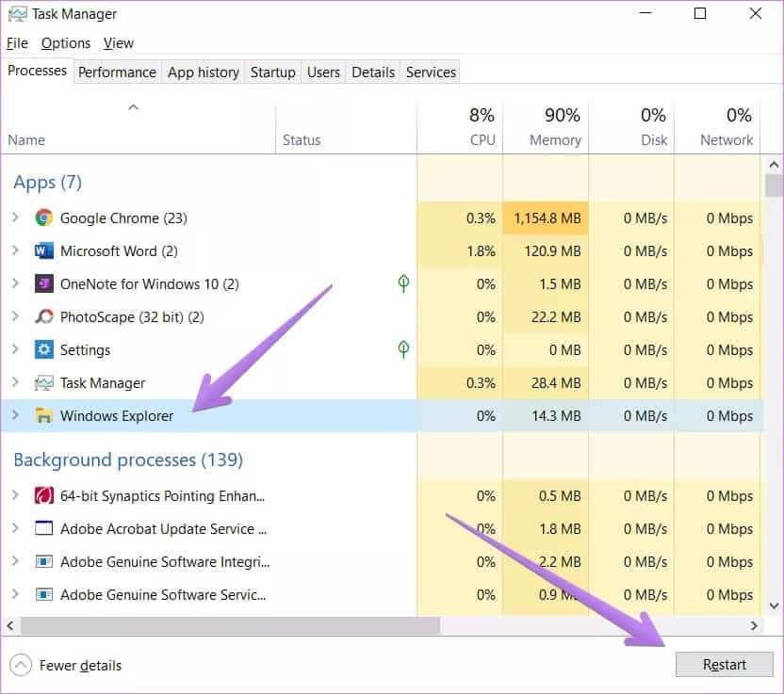Click the Adobe Genuine Software Service icon

click(43, 594)
